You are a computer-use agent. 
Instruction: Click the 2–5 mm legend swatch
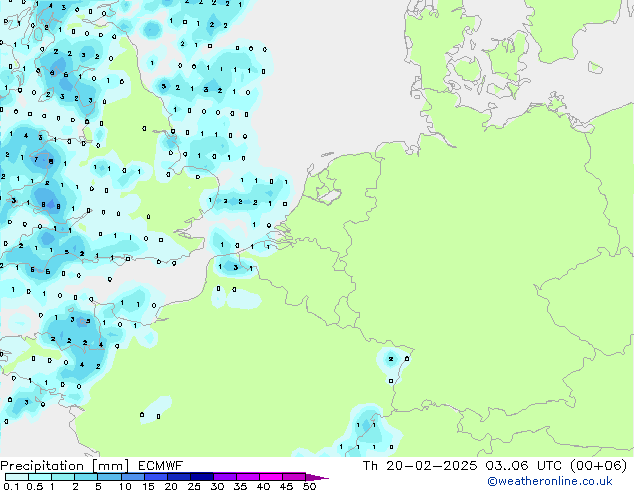86,477
